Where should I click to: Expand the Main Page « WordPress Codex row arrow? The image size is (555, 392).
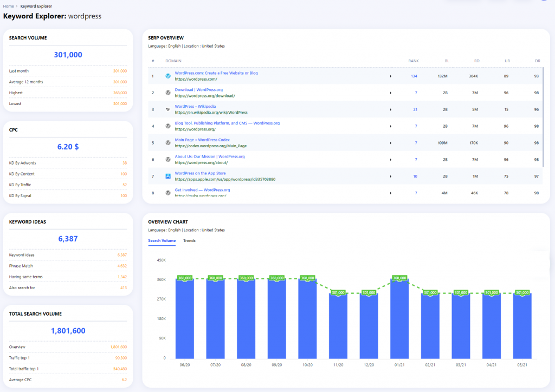pos(391,143)
